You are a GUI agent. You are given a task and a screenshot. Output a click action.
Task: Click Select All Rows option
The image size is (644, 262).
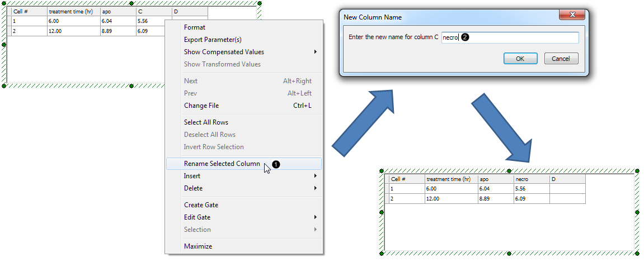[206, 122]
